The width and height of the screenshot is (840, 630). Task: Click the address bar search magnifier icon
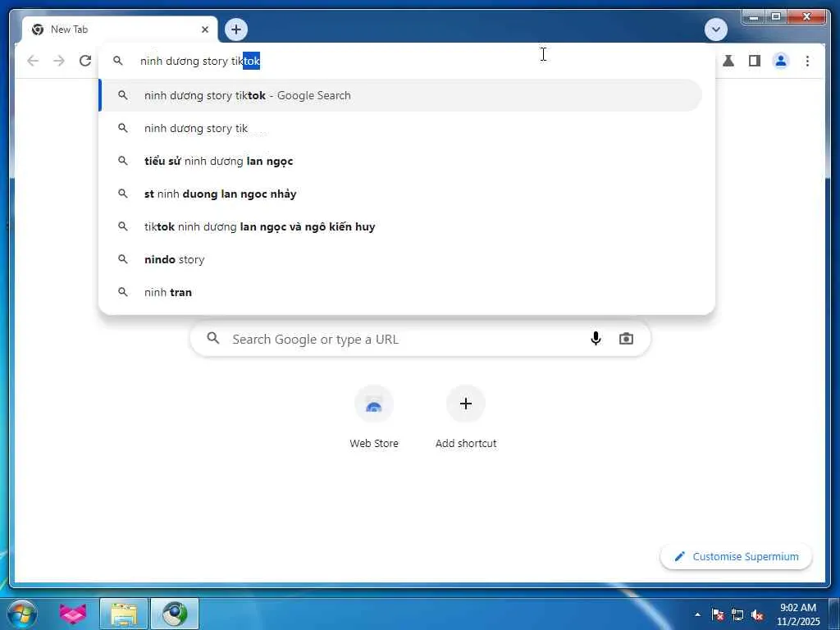(118, 61)
